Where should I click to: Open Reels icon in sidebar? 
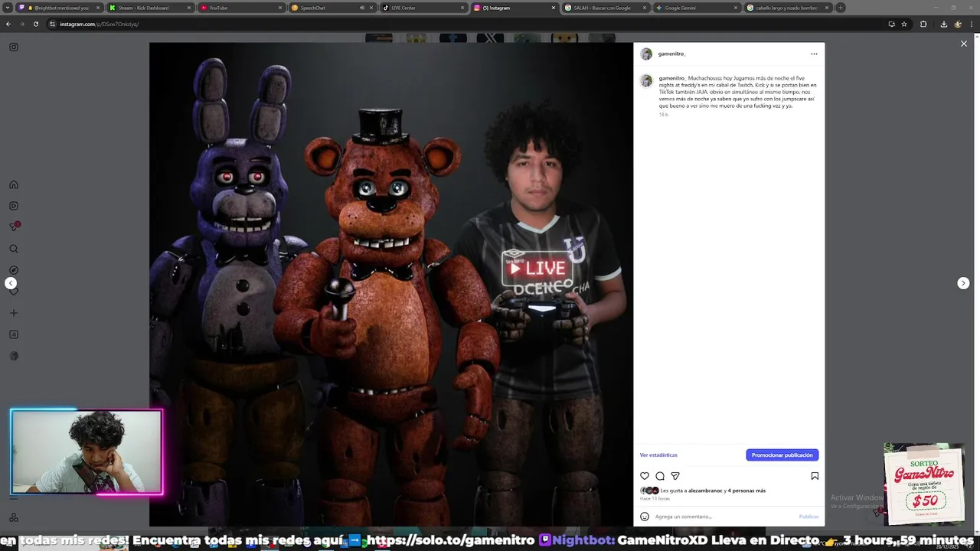(14, 206)
